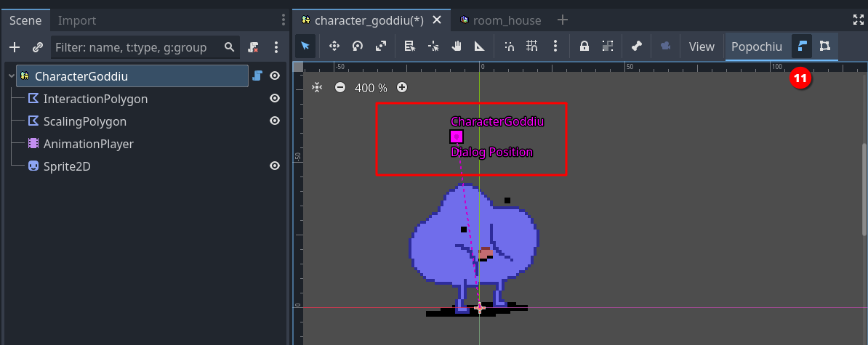The width and height of the screenshot is (868, 345).
Task: Switch to the Import dock tab
Action: 77,20
